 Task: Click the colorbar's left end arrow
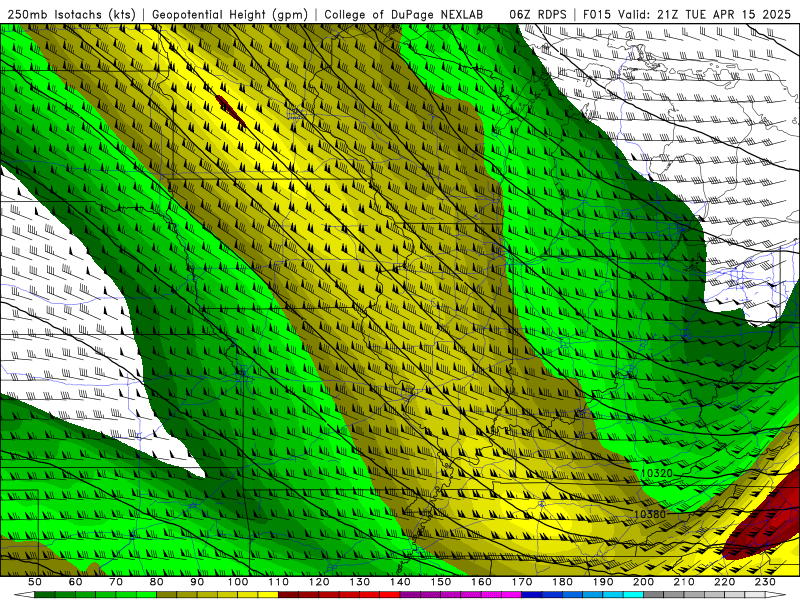pyautogui.click(x=24, y=594)
